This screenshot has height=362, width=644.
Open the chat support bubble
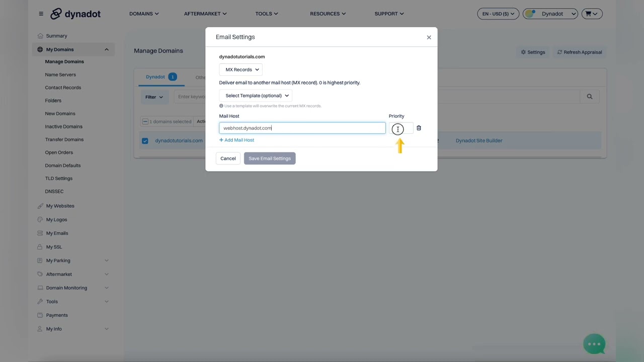(594, 344)
